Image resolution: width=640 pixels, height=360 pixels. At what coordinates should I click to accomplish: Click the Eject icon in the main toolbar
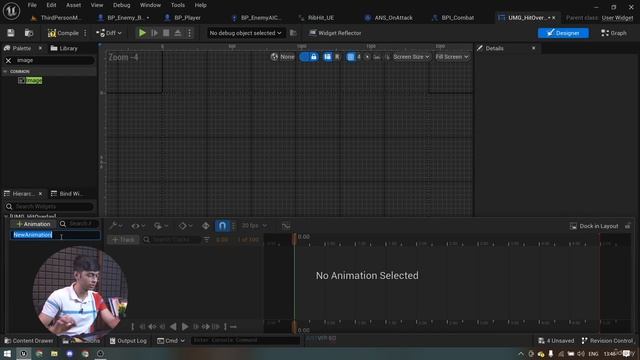tap(178, 33)
